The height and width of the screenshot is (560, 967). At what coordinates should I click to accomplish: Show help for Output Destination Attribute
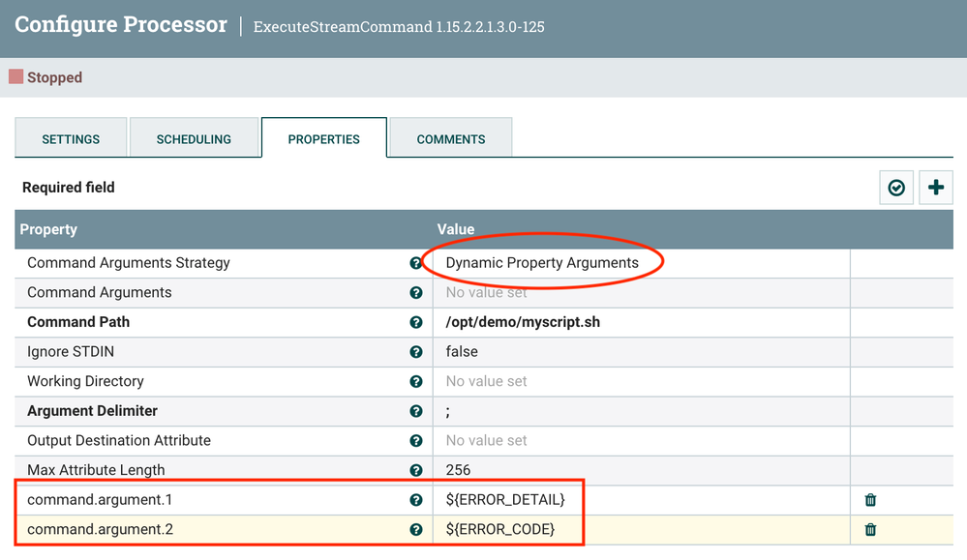(x=416, y=440)
